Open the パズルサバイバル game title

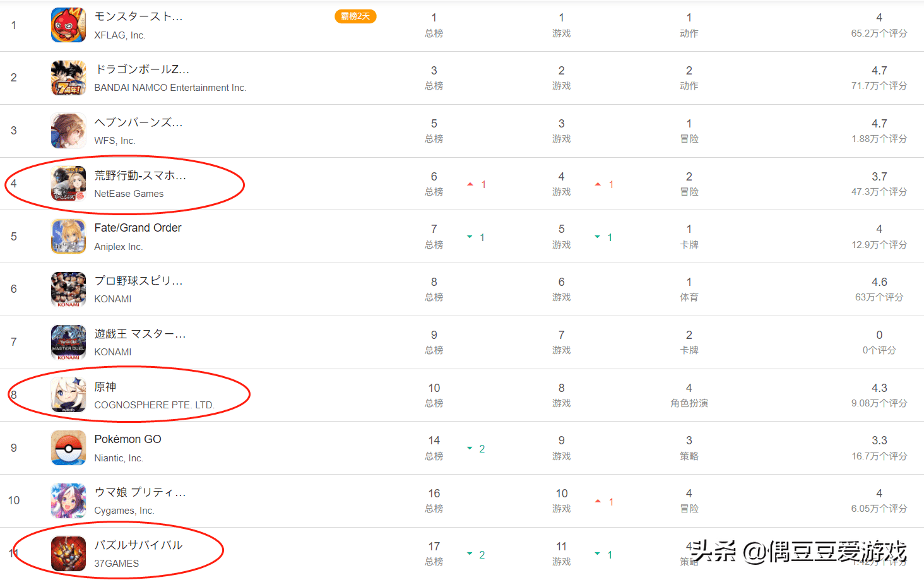pyautogui.click(x=138, y=545)
